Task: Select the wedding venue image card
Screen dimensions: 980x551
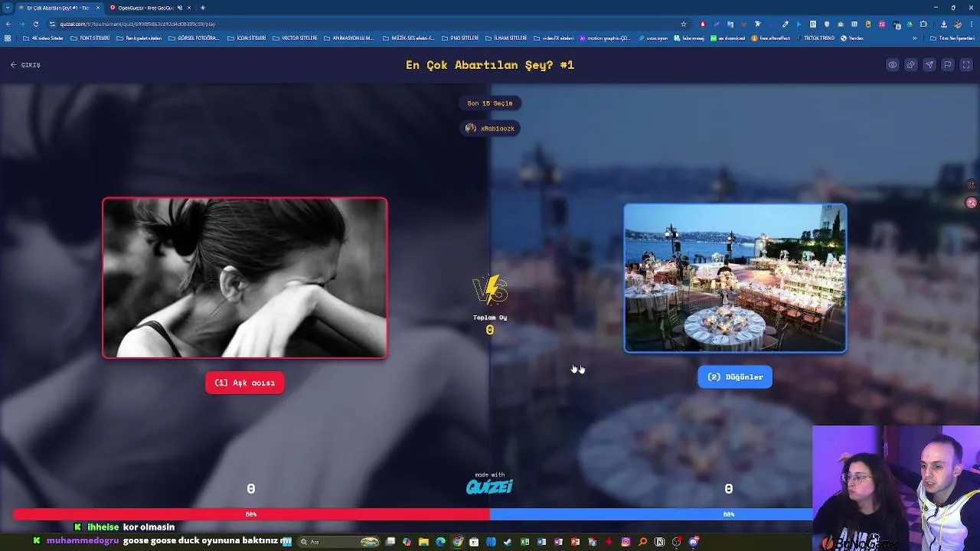Action: 735,278
